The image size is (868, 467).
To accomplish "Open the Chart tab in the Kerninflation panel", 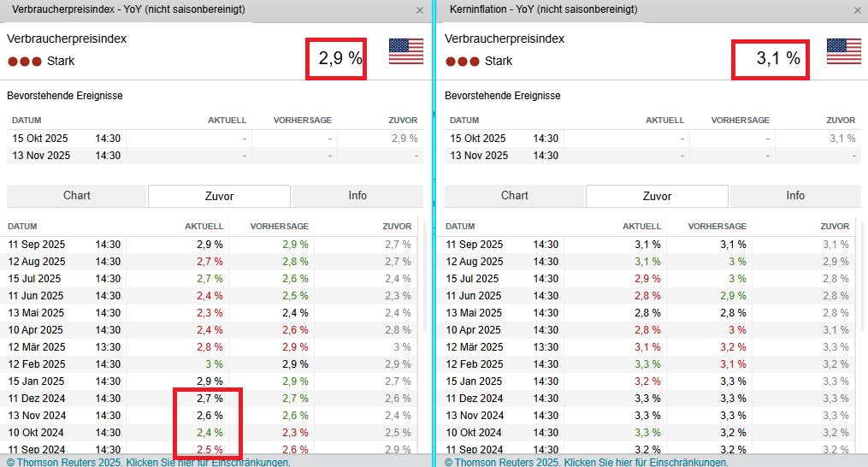I will 514,196.
